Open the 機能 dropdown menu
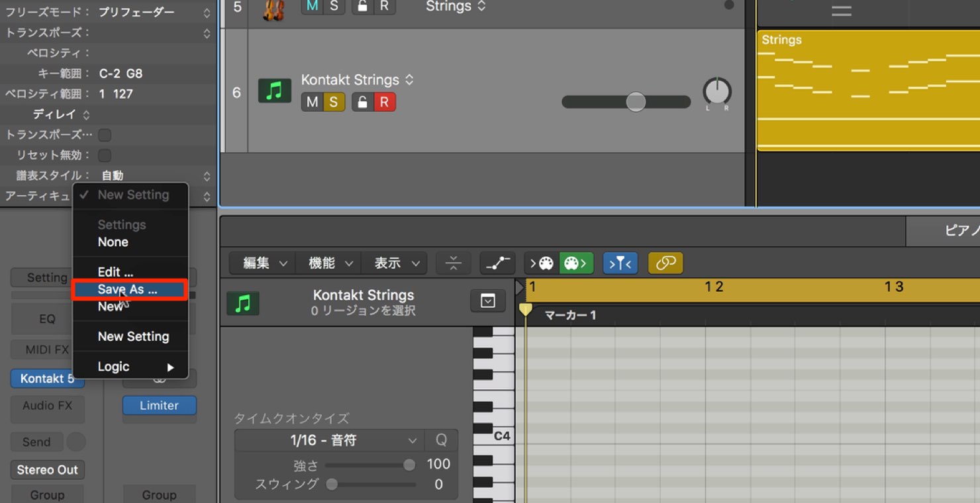Screen dimensions: 980x503 tap(329, 263)
